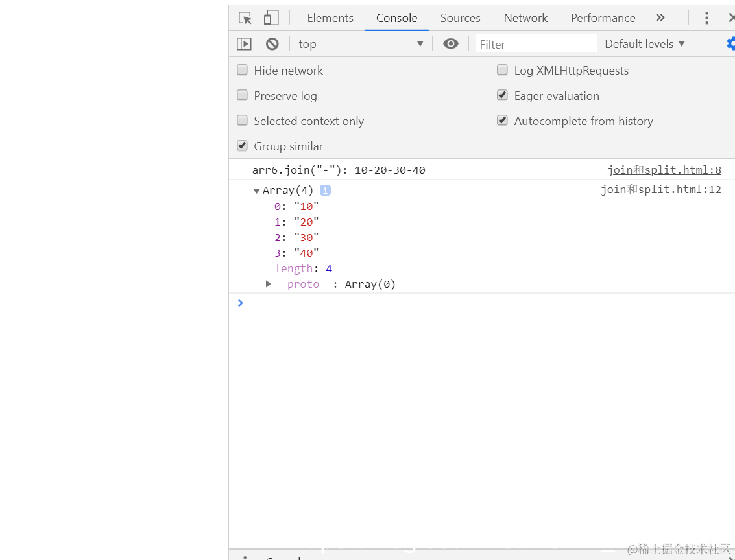735x560 pixels.
Task: Select the Console tab
Action: click(396, 17)
